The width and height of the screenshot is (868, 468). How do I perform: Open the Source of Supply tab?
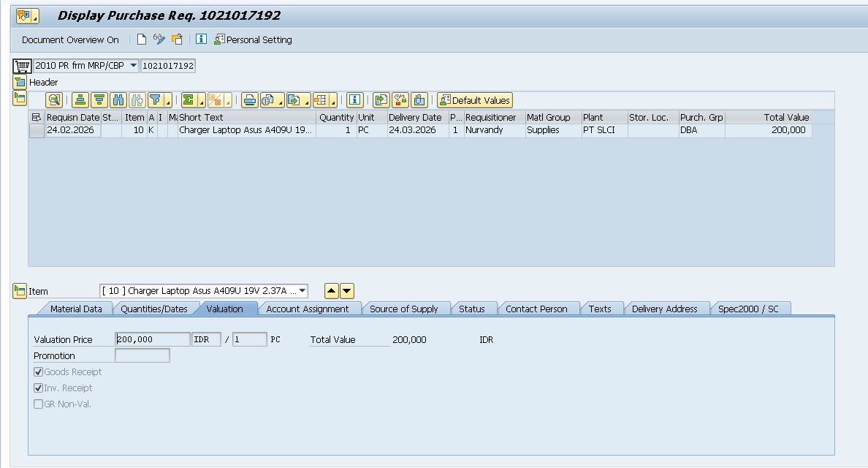coord(403,309)
